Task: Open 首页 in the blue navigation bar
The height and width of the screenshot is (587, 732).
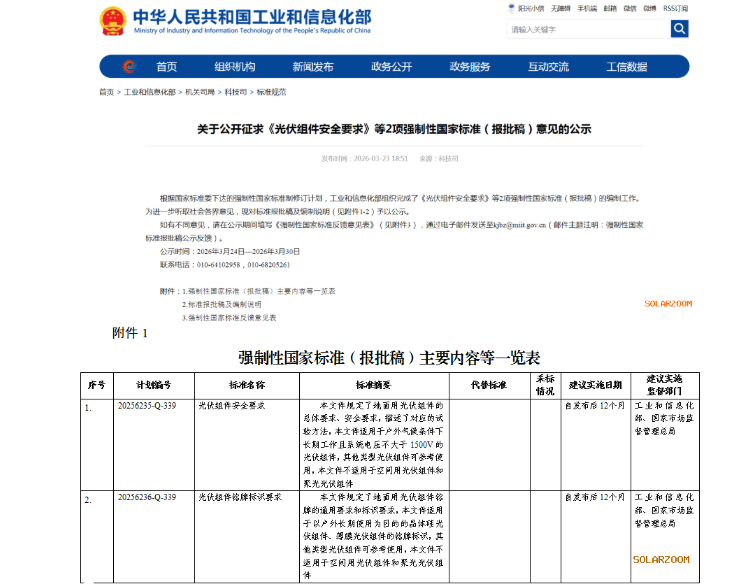Action: click(166, 67)
